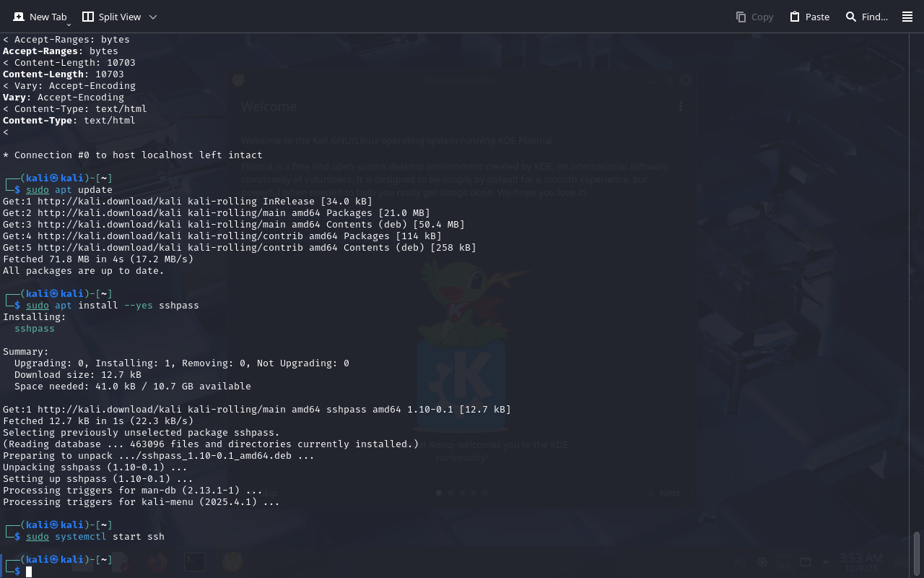Click the 'sudo apt update' command text
Image resolution: width=924 pixels, height=578 pixels.
(x=69, y=190)
